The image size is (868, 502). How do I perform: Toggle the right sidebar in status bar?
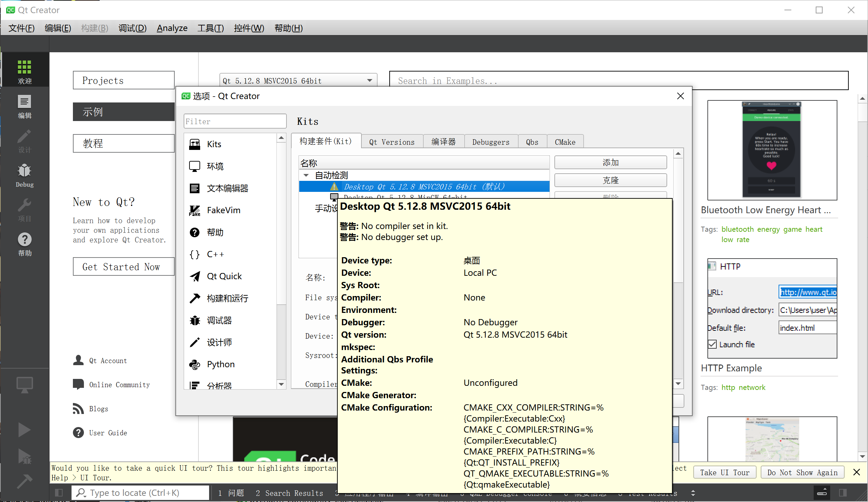(x=843, y=493)
